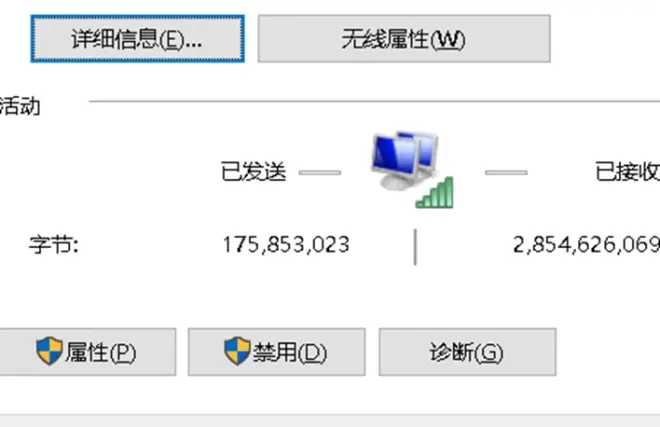Disable the connection with 禁用(D)
This screenshot has width=660, height=427.
point(277,352)
